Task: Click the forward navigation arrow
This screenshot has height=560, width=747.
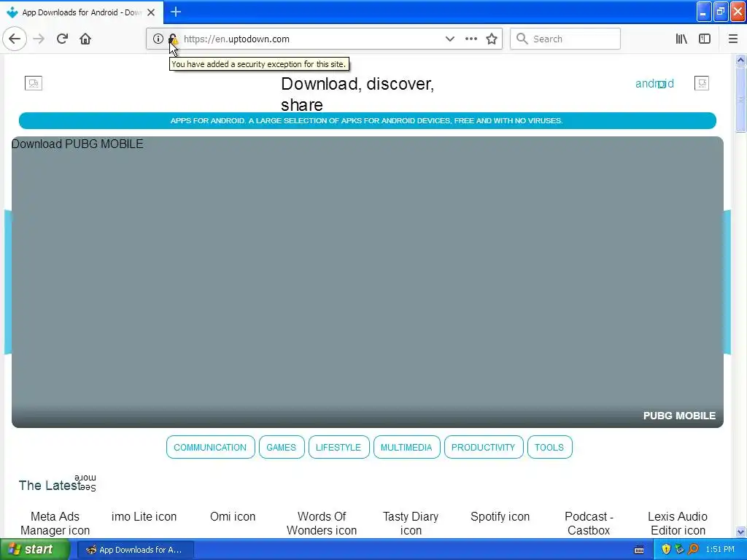Action: (39, 39)
